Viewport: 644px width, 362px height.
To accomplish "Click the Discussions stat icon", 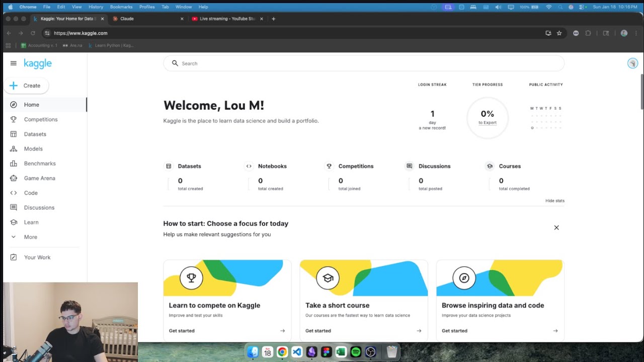I will click(x=410, y=166).
